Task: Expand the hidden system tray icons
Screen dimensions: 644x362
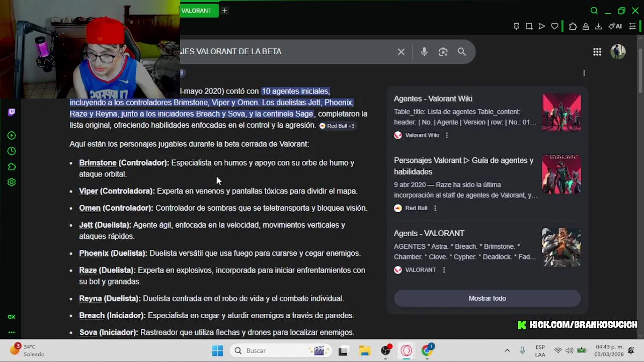Action: click(507, 350)
